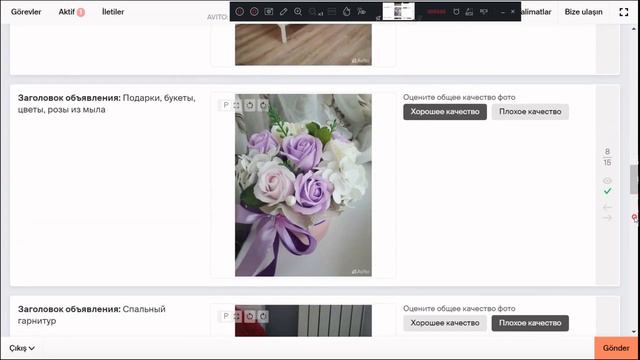Activate the zoom magnifier in recorder toolbar
Image resolution: width=640 pixels, height=360 pixels.
point(298,12)
